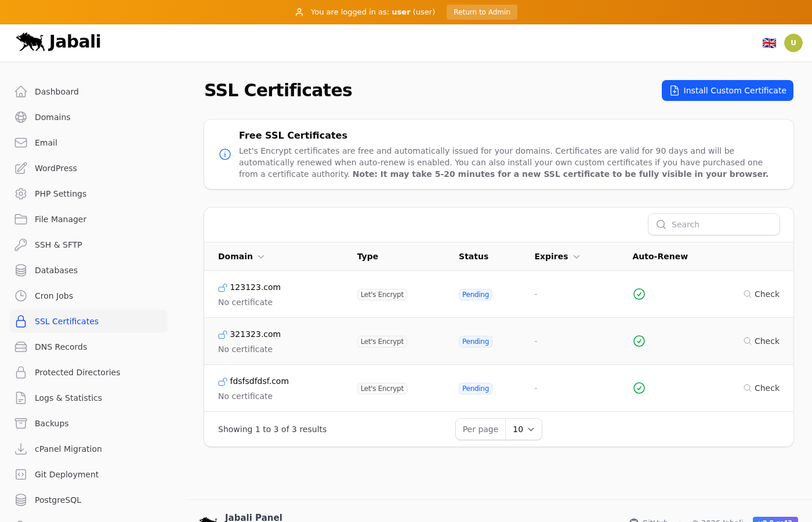Viewport: 812px width, 522px height.
Task: Toggle auto-renew checkmark for fdsfsdfdsf.com
Action: click(x=639, y=388)
